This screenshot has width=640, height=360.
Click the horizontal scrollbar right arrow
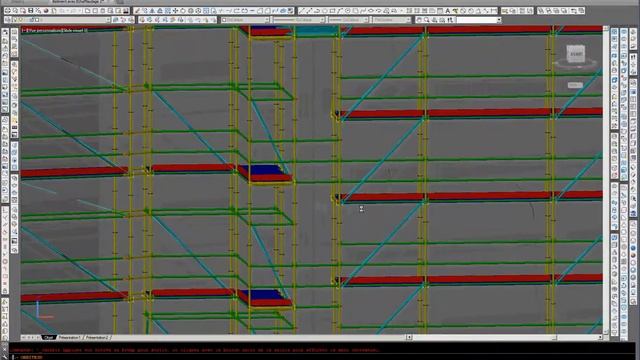600,337
